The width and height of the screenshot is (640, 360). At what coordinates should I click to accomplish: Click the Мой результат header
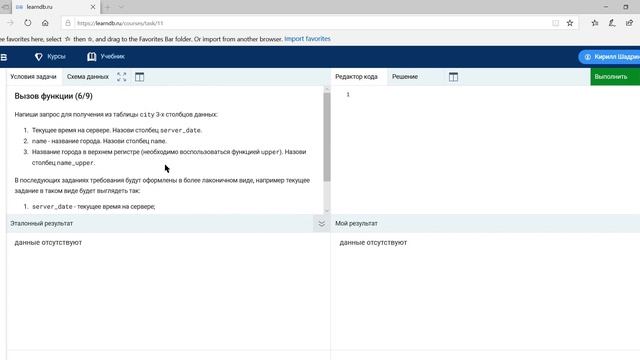(x=356, y=224)
